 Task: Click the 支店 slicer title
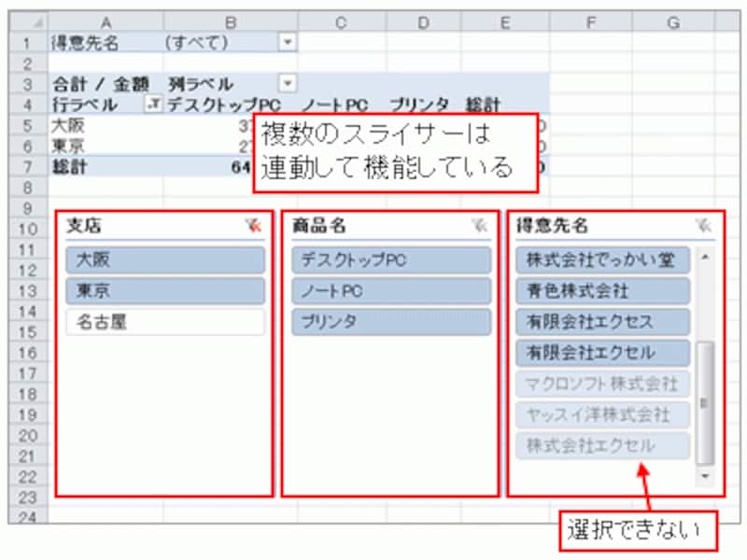coord(83,225)
